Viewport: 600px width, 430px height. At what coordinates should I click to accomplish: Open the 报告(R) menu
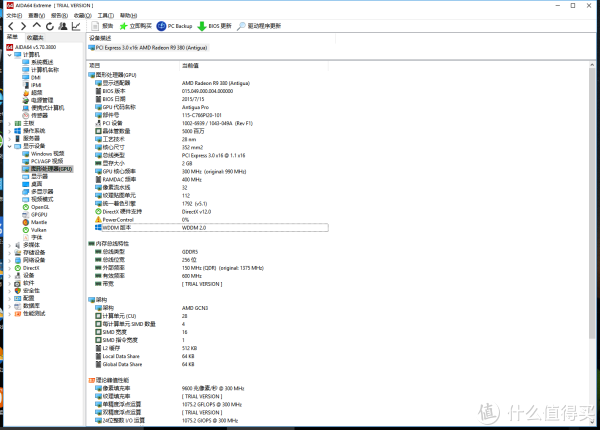tap(59, 15)
